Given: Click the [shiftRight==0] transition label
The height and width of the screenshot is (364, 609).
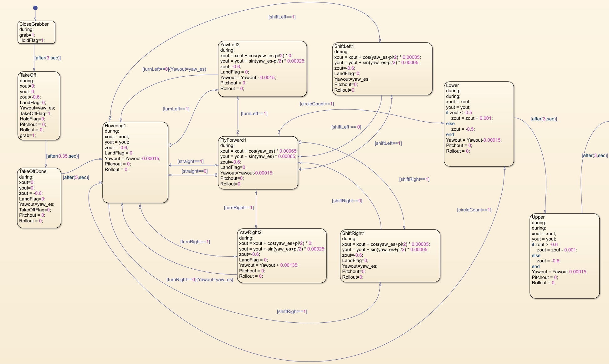Looking at the screenshot, I should (347, 201).
